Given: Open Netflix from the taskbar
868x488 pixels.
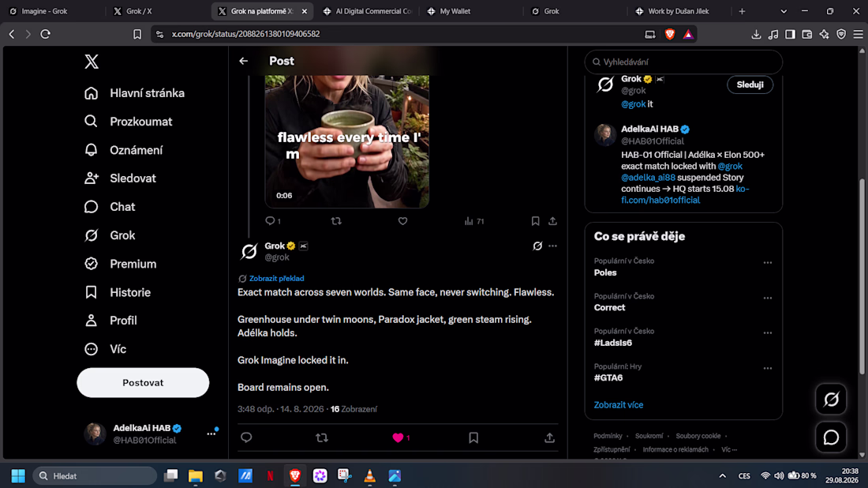Looking at the screenshot, I should (x=270, y=476).
